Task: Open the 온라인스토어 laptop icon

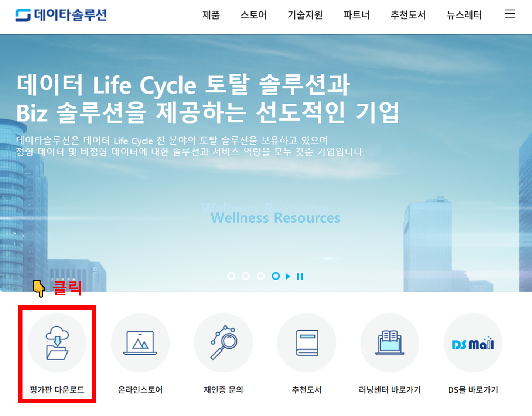Action: tap(140, 343)
